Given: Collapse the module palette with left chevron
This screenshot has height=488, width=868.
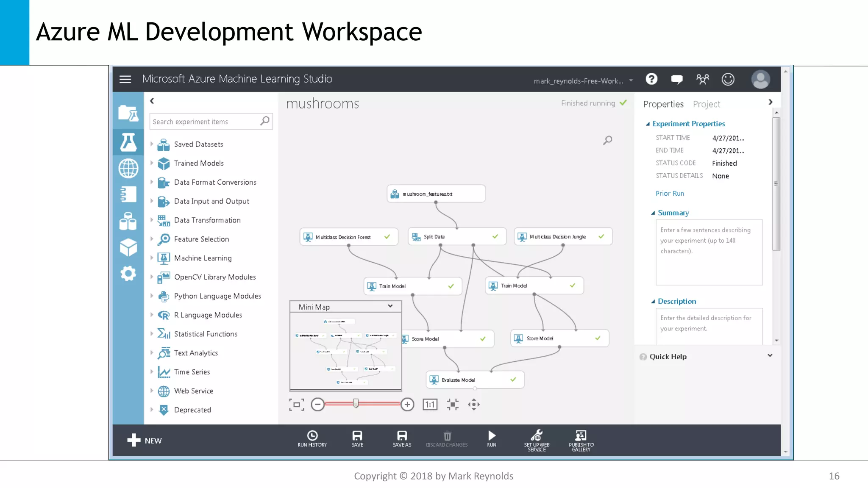Looking at the screenshot, I should [x=152, y=101].
